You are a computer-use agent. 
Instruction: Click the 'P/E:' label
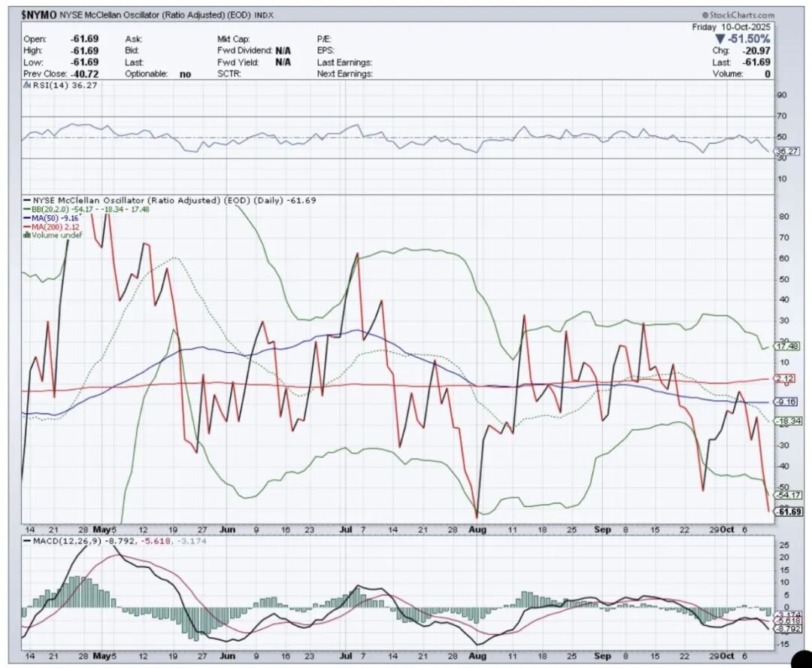[x=324, y=39]
